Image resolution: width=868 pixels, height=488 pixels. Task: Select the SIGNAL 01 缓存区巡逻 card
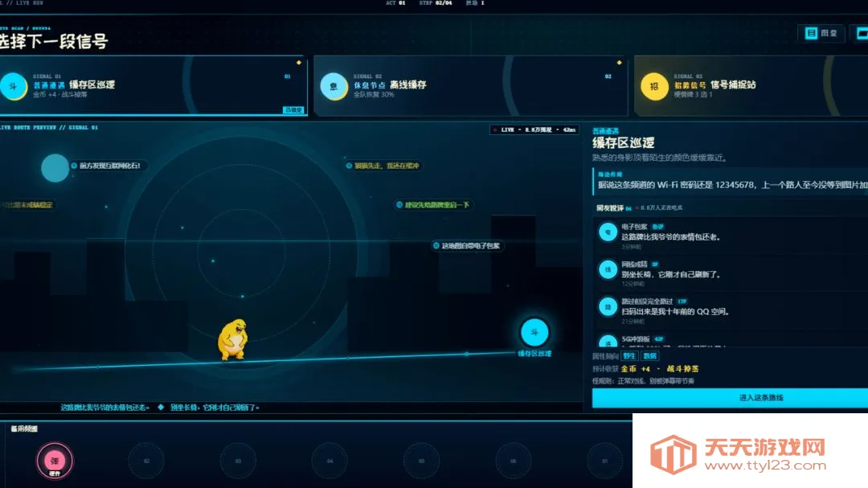pyautogui.click(x=154, y=86)
